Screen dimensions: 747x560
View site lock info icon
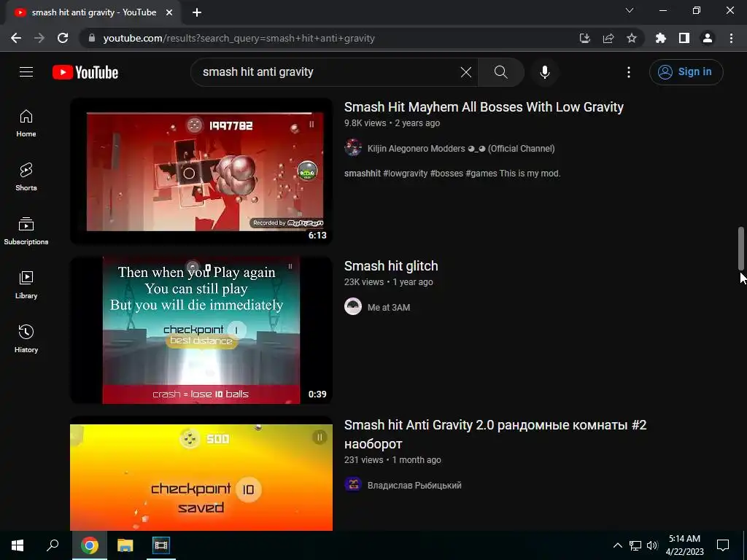coord(92,38)
